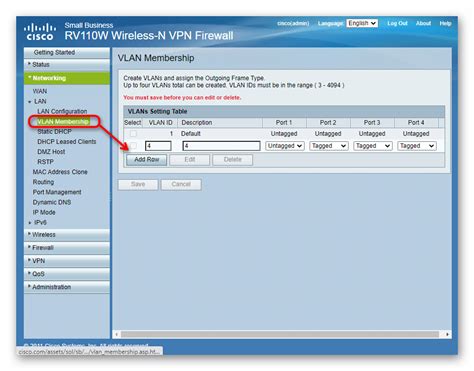Click the VLAN ID input field

(x=158, y=146)
